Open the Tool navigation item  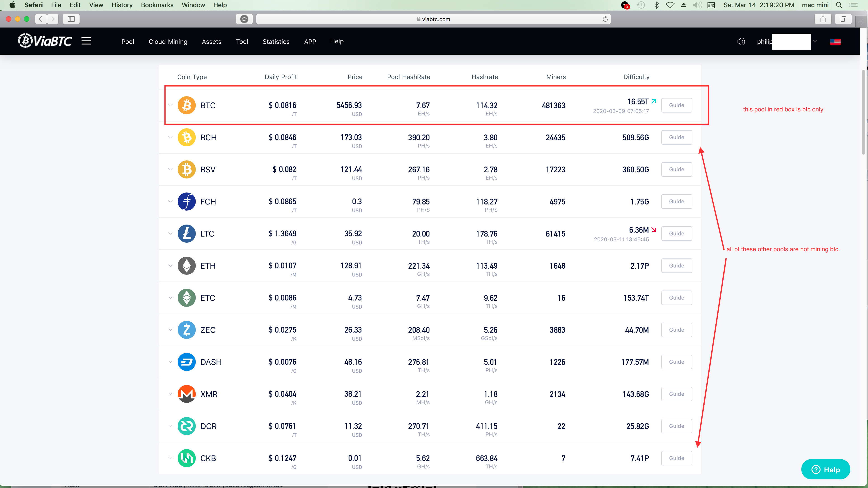pos(242,41)
